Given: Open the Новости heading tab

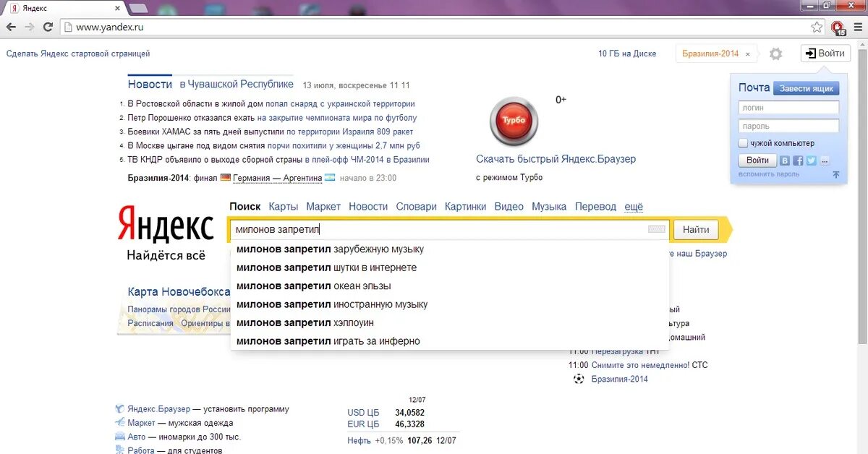Looking at the screenshot, I should (150, 85).
